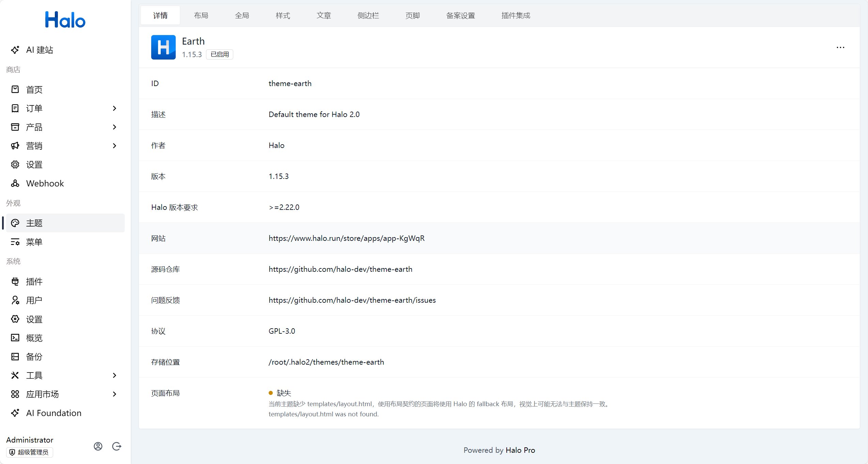Open the 样式 tab
Image resolution: width=868 pixels, height=464 pixels.
pyautogui.click(x=283, y=15)
